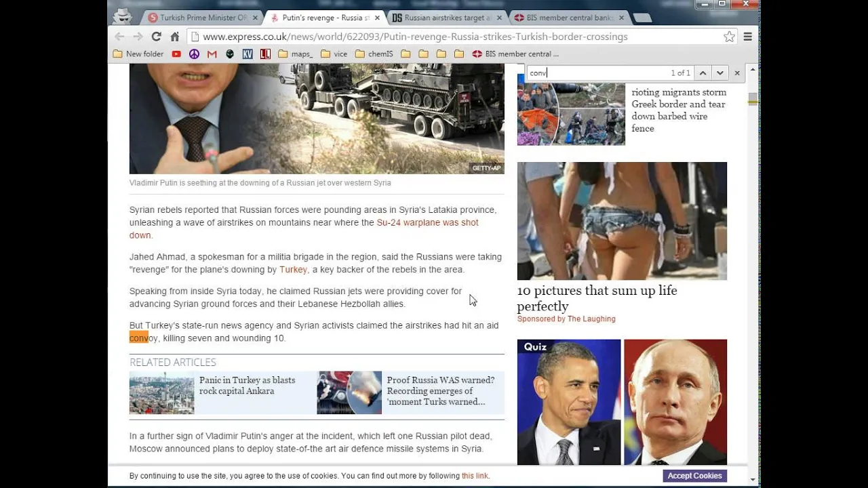Image resolution: width=868 pixels, height=488 pixels.
Task: Select the Putin's revenge tab
Action: click(x=325, y=18)
